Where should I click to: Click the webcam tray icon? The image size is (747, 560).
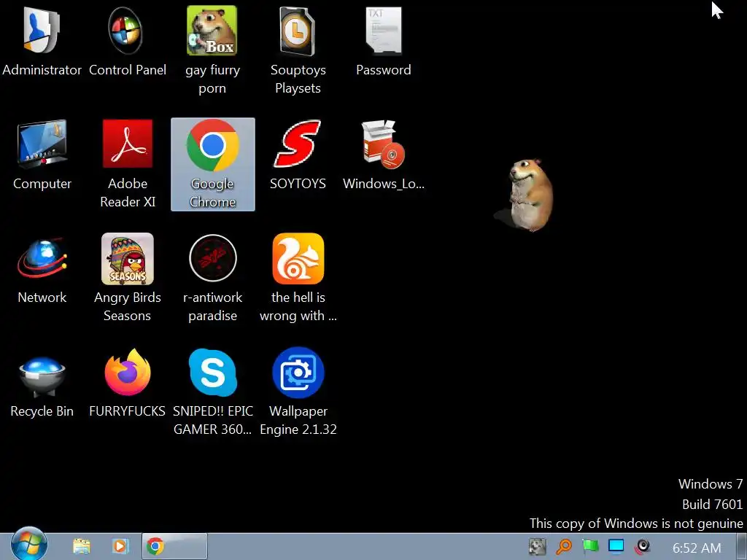coord(642,546)
